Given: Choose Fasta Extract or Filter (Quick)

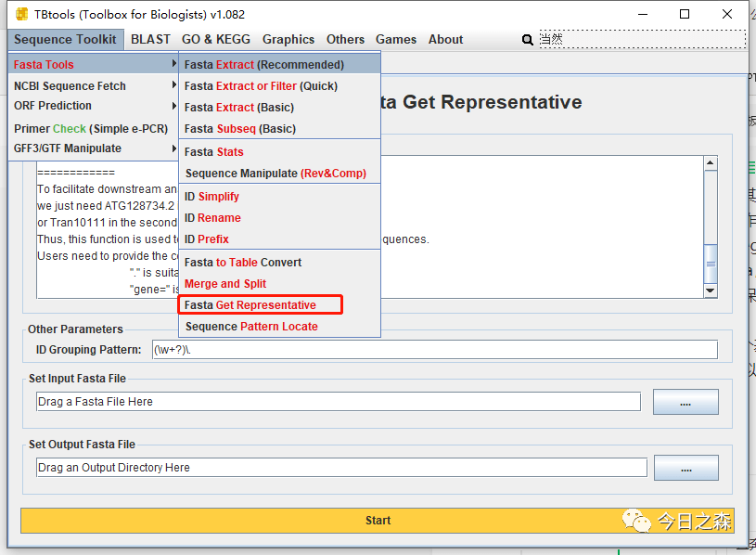Looking at the screenshot, I should [x=279, y=85].
